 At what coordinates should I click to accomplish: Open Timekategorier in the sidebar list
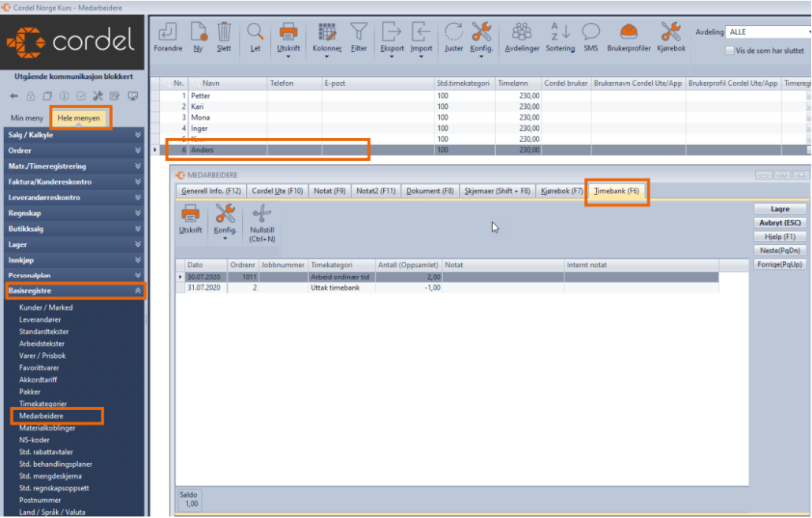[x=43, y=404]
